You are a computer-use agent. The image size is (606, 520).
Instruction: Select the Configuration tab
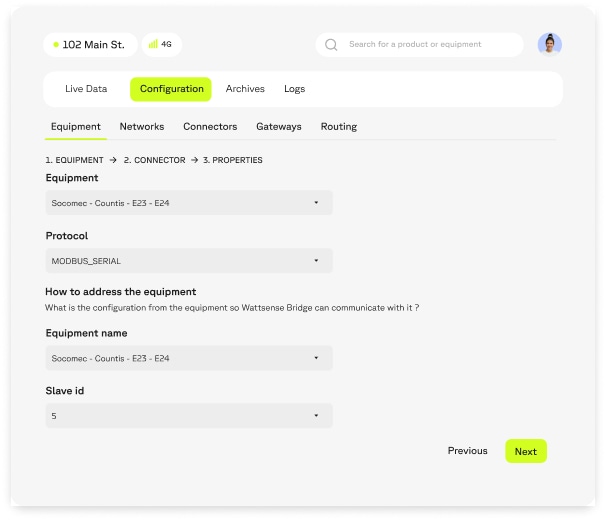click(171, 89)
